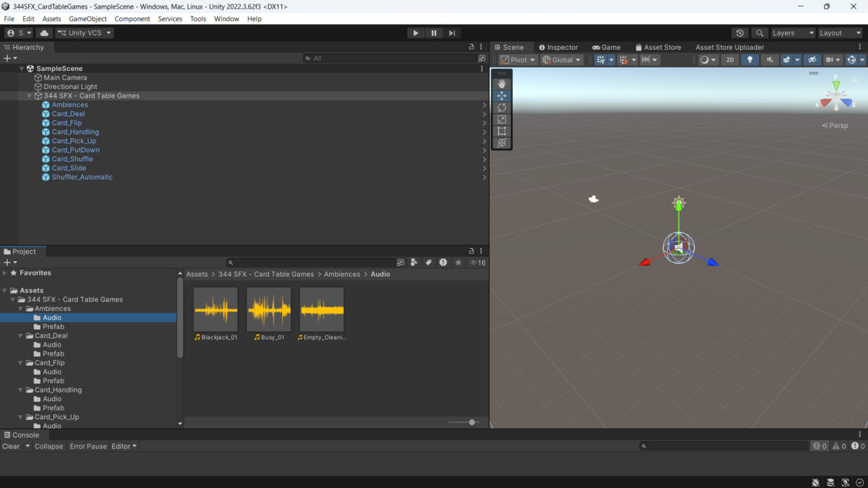Open the draw mode shading dropdown
Viewport: 868px width, 488px height.
(707, 60)
